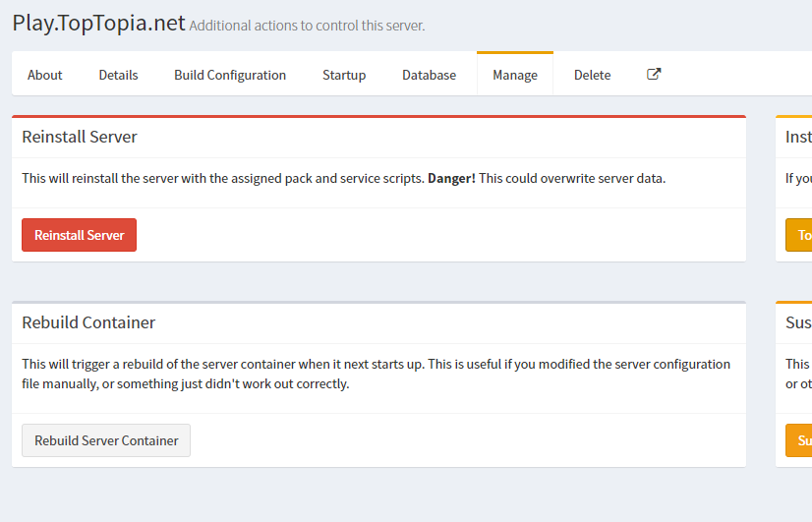This screenshot has height=522, width=812.
Task: Click the partially visible orange button beside Reinstall Server
Action: [x=798, y=235]
